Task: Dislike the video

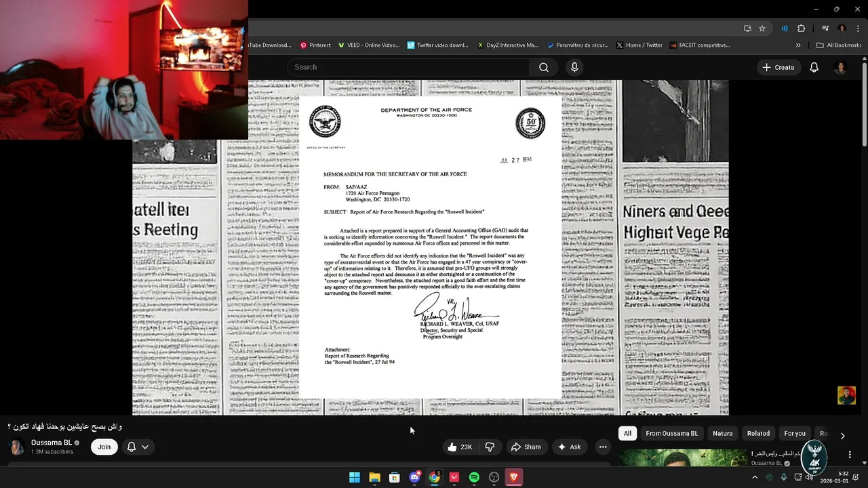Action: [x=490, y=447]
